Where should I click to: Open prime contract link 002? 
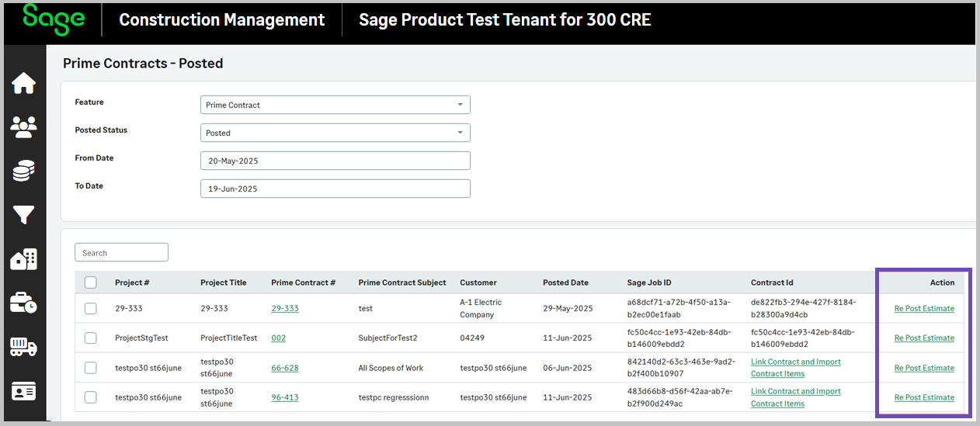click(279, 338)
